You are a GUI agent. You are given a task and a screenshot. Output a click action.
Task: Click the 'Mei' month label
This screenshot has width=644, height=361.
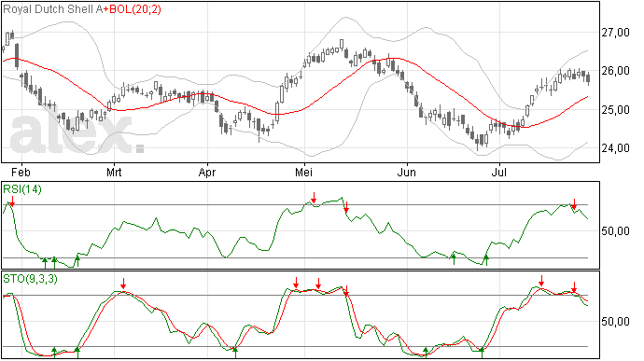pyautogui.click(x=303, y=172)
